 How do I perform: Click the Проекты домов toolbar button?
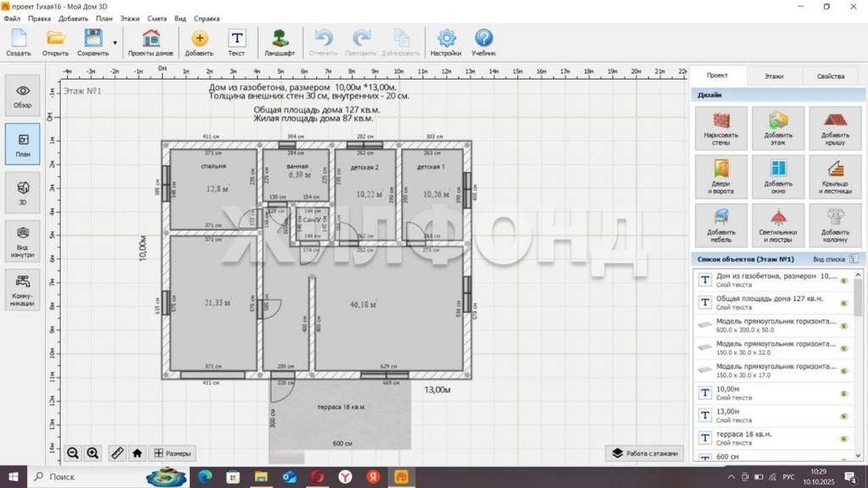pos(151,42)
